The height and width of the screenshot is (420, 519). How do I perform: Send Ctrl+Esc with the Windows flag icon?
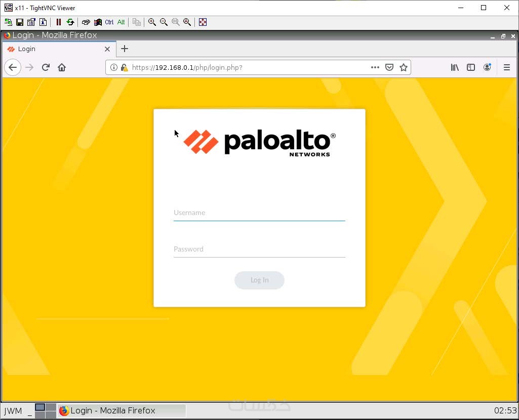[x=98, y=22]
